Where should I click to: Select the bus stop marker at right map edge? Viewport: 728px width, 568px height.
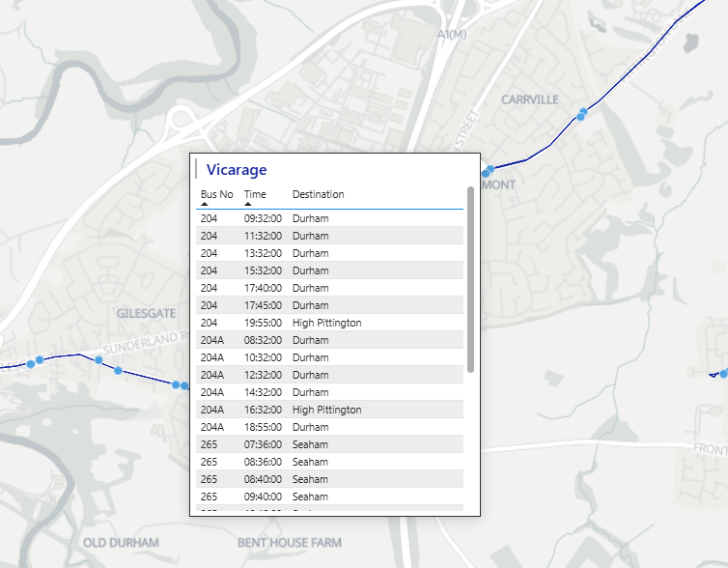[x=723, y=373]
